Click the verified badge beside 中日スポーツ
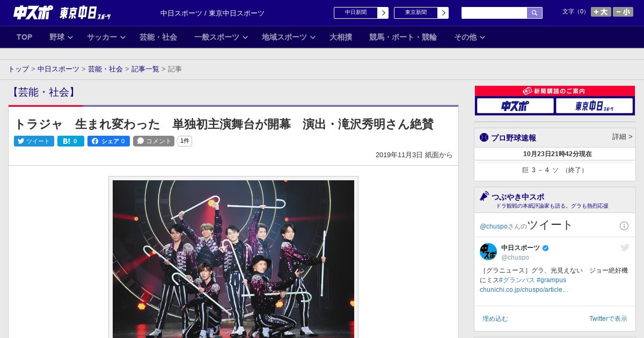Viewport: 644px width, 338px height. (x=546, y=248)
